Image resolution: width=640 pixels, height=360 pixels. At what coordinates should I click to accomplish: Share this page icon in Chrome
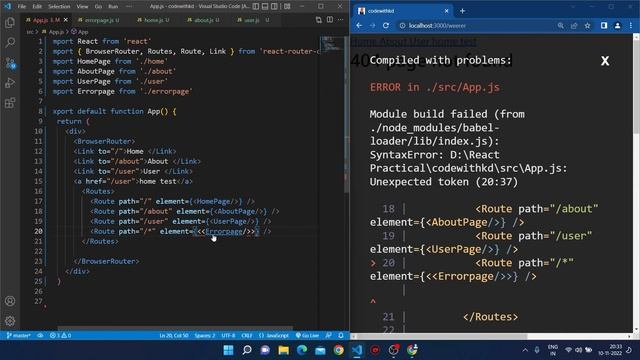click(574, 25)
